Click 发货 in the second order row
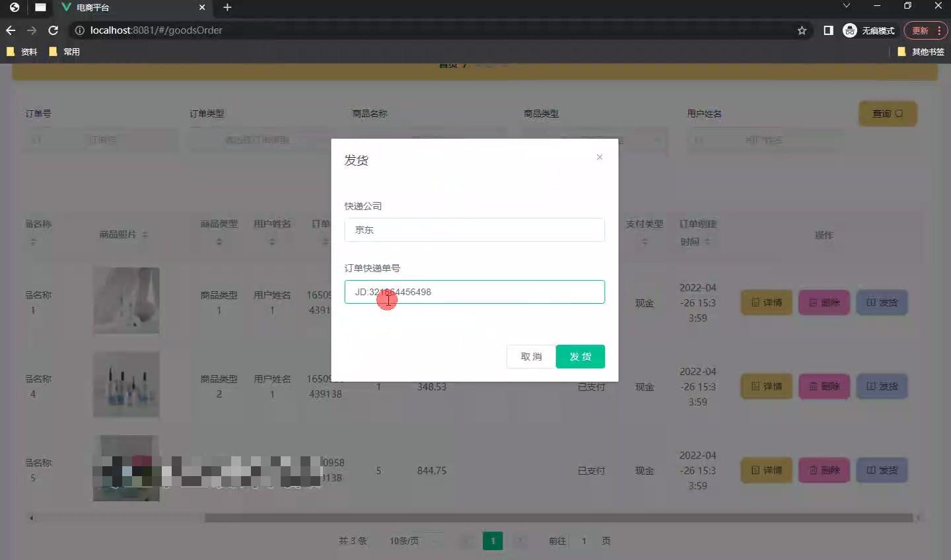951x560 pixels. point(882,386)
